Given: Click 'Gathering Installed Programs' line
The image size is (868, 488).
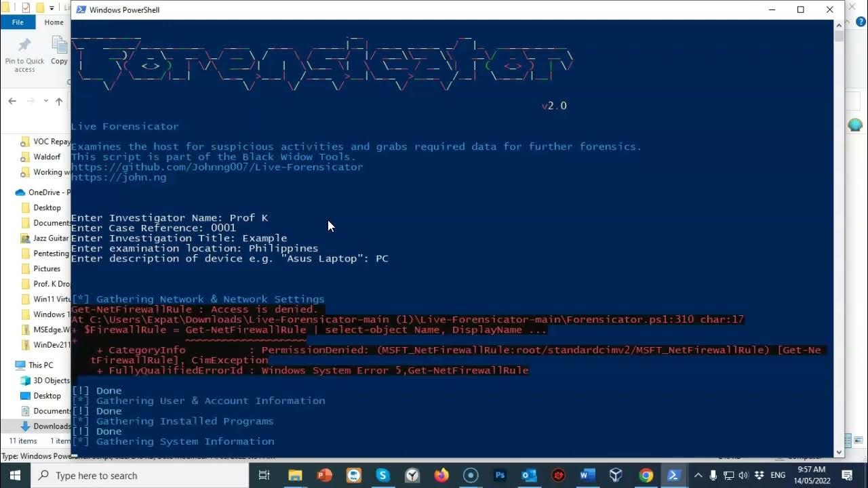Looking at the screenshot, I should [x=172, y=421].
